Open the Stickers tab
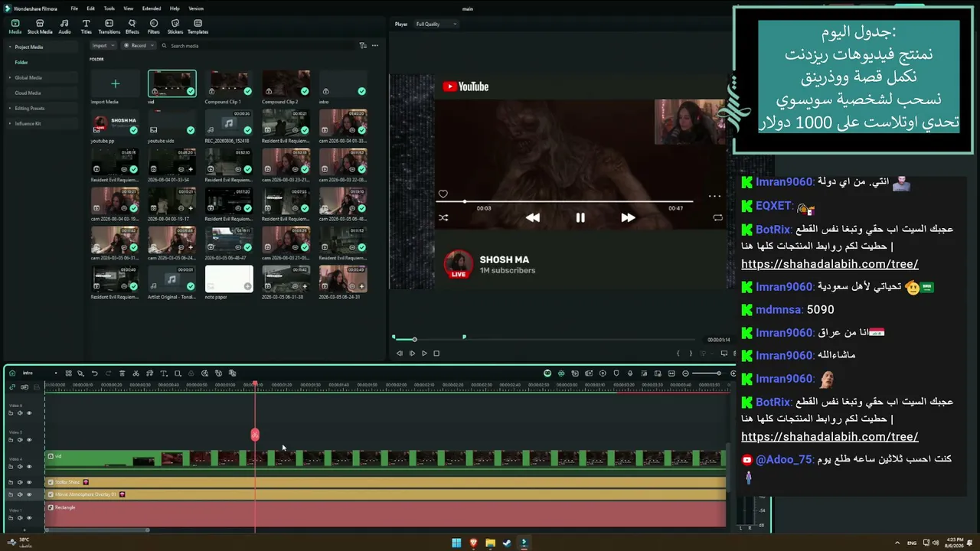Screen dimensions: 980x551 tap(175, 27)
